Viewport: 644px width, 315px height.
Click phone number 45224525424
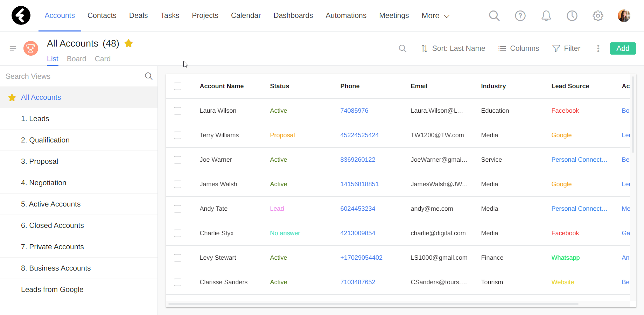point(359,135)
